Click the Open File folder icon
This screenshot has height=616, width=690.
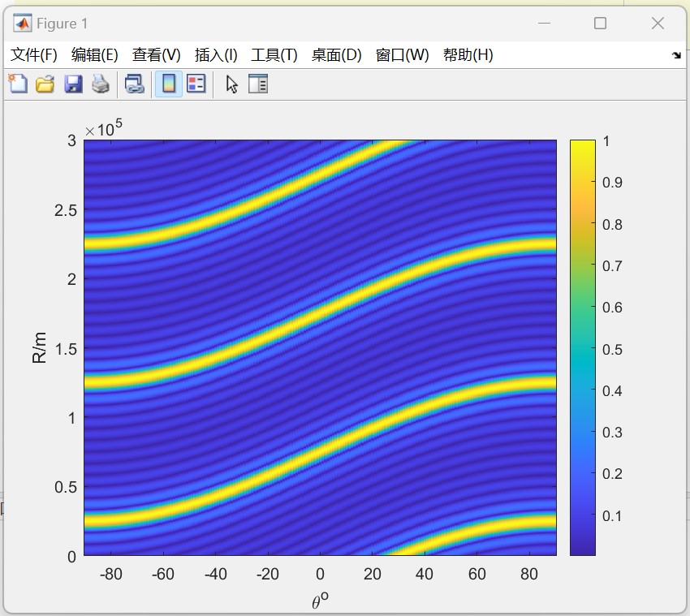coord(45,84)
